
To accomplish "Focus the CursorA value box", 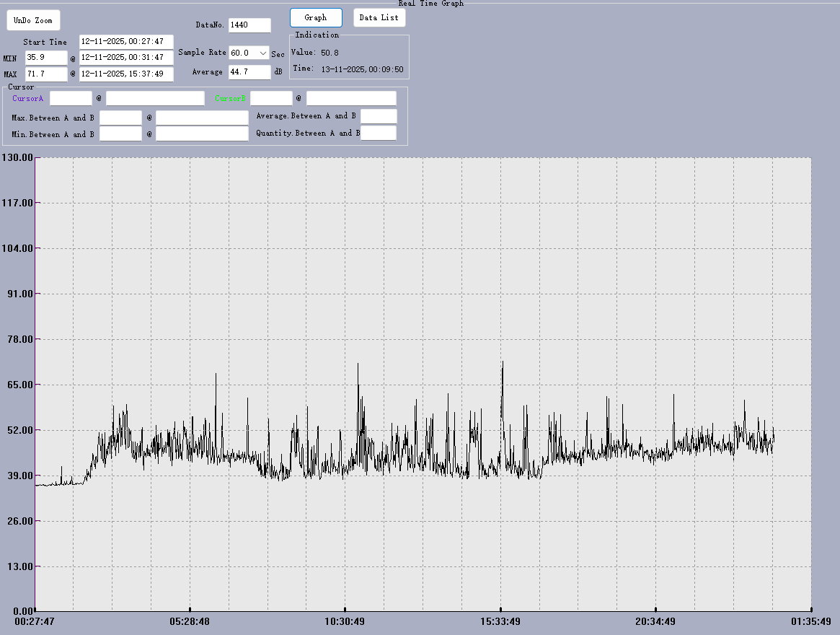I will 71,98.
